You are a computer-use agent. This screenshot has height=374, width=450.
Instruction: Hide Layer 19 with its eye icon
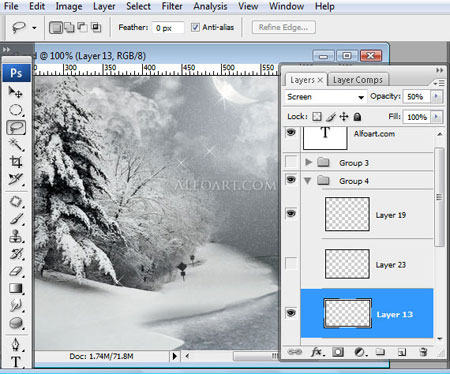click(291, 213)
